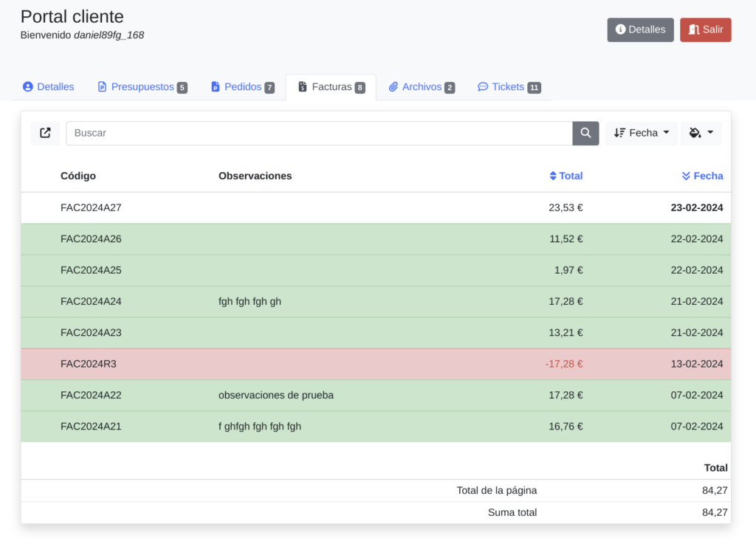Click the magnifying glass search button
This screenshot has width=756, height=544.
click(585, 133)
